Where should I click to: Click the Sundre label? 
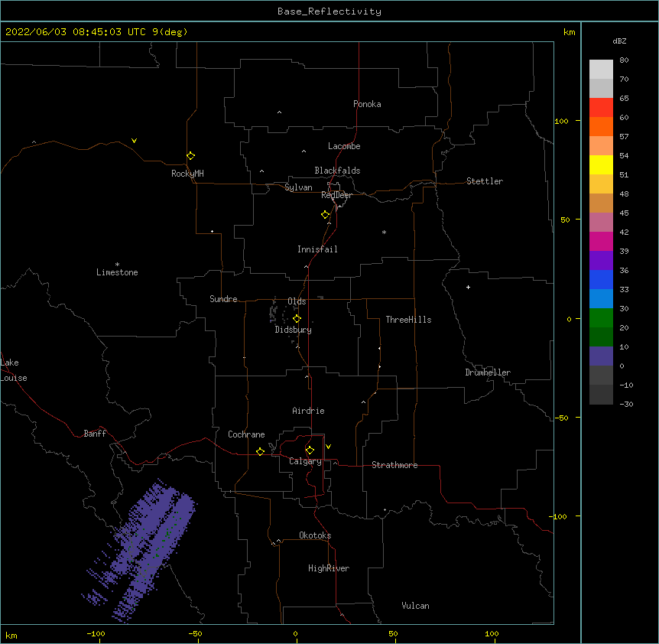click(223, 299)
